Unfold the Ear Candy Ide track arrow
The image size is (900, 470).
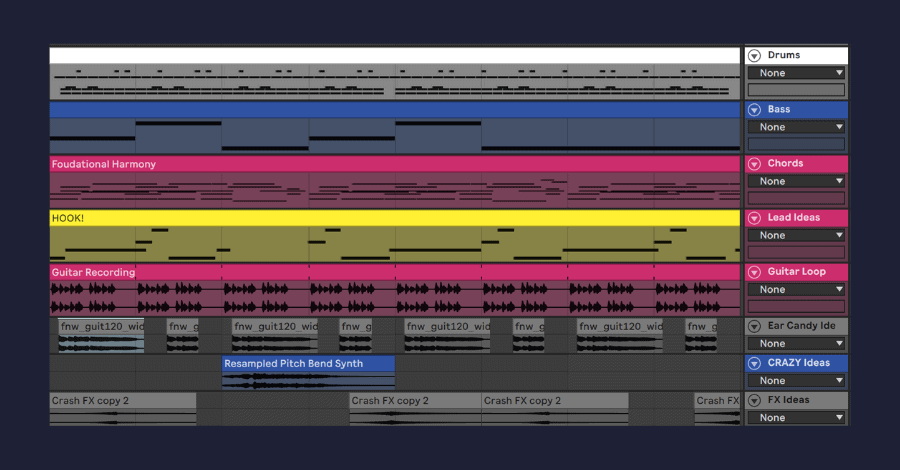click(754, 327)
